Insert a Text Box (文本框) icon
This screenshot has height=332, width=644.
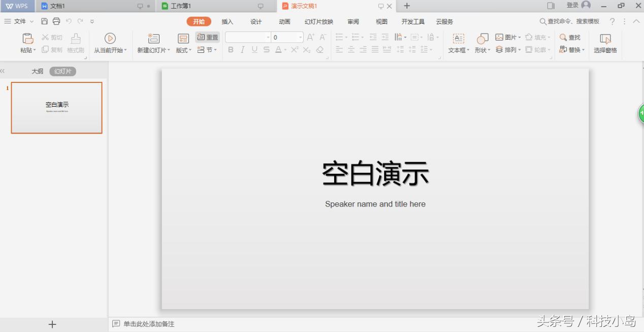tap(458, 39)
